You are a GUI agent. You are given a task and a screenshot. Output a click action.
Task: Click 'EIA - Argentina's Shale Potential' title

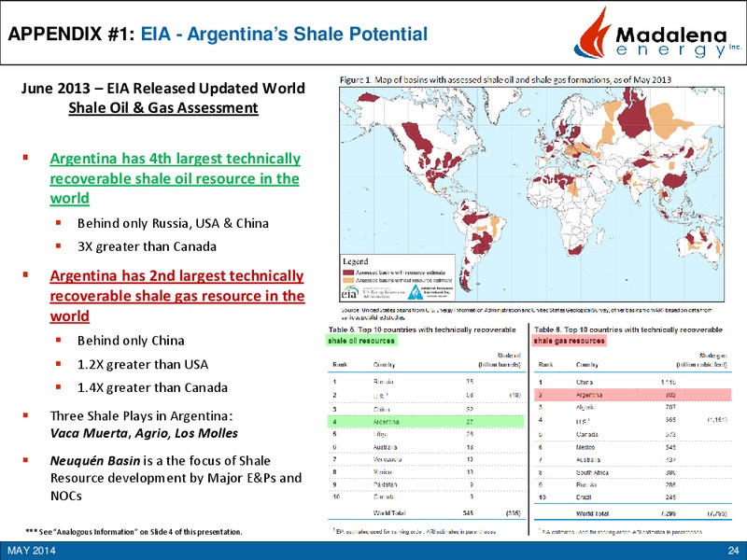[x=284, y=34]
